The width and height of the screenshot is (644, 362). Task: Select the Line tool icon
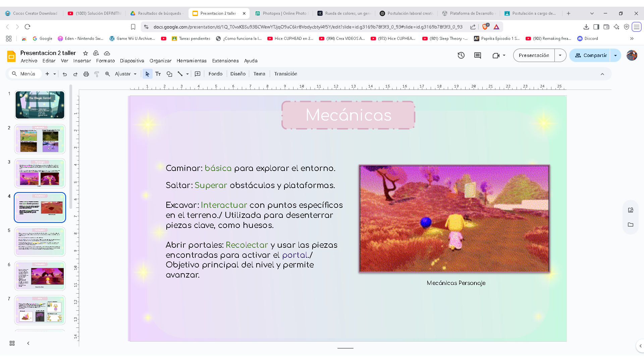click(180, 74)
